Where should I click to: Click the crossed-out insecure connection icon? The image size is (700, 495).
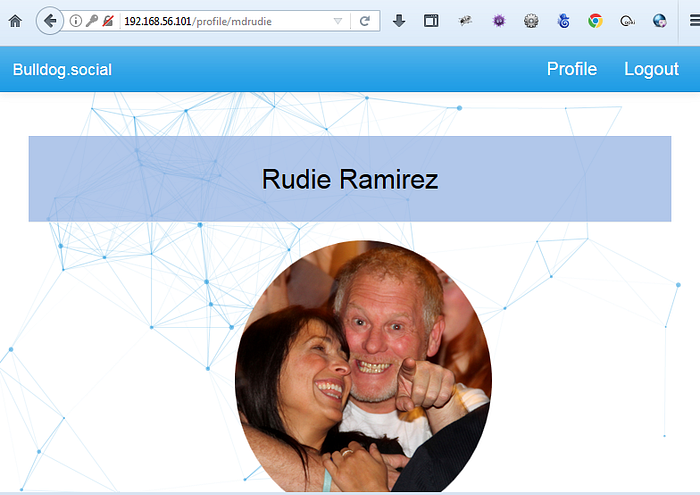(108, 21)
